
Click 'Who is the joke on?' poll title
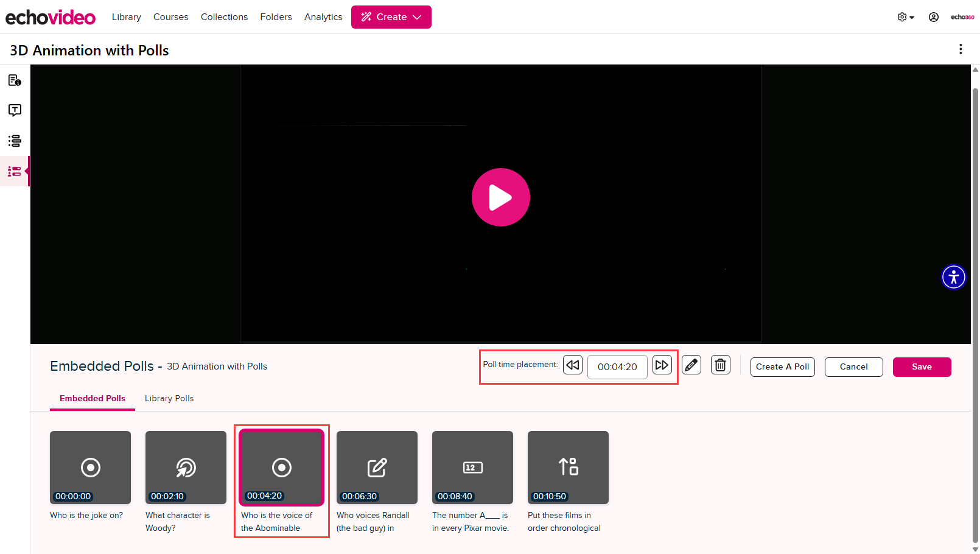(x=86, y=516)
